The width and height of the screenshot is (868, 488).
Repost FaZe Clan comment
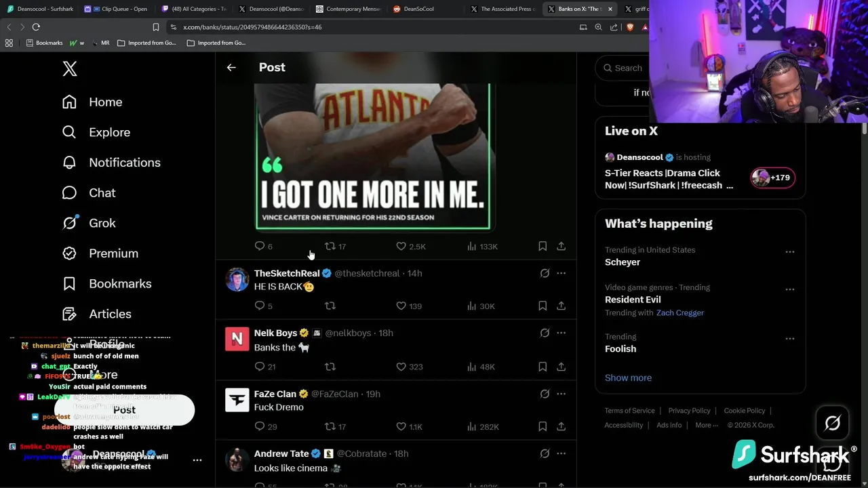coord(330,426)
